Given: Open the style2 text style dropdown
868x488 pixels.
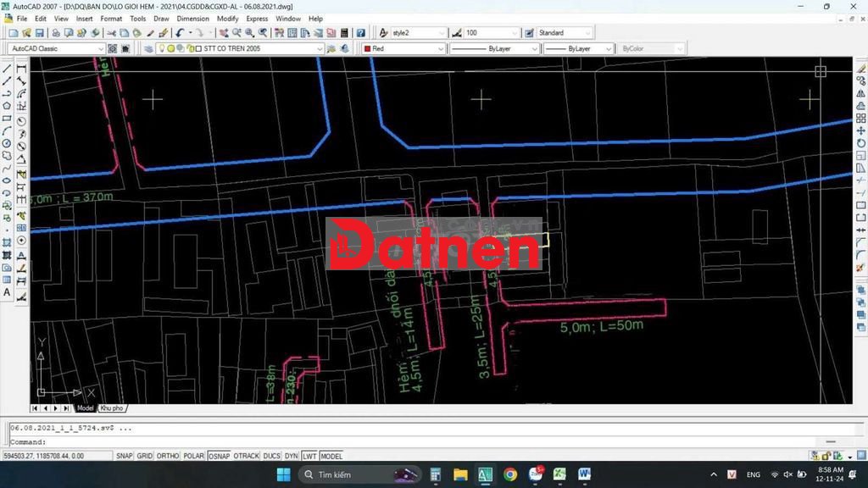Looking at the screenshot, I should (442, 33).
